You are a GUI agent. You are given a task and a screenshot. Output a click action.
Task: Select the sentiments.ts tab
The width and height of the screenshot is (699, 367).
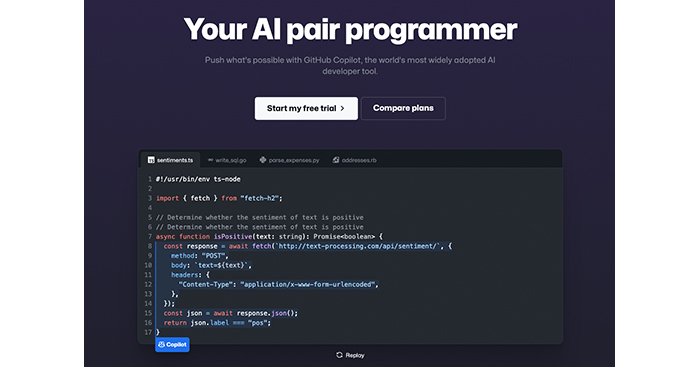click(x=171, y=160)
